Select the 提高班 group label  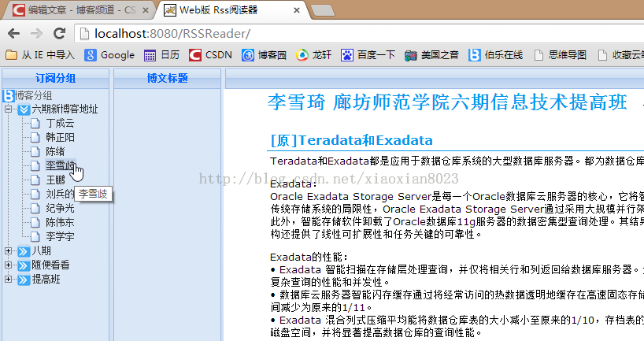click(x=46, y=280)
